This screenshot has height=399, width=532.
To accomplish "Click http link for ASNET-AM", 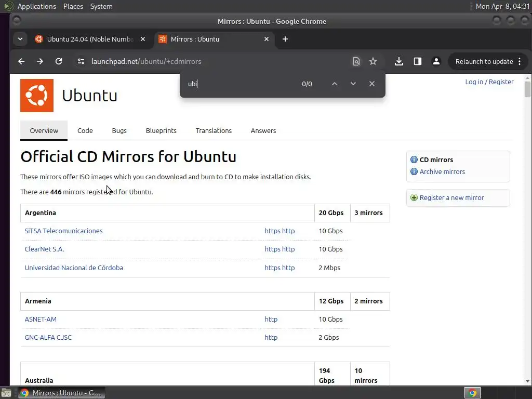I will (x=271, y=320).
